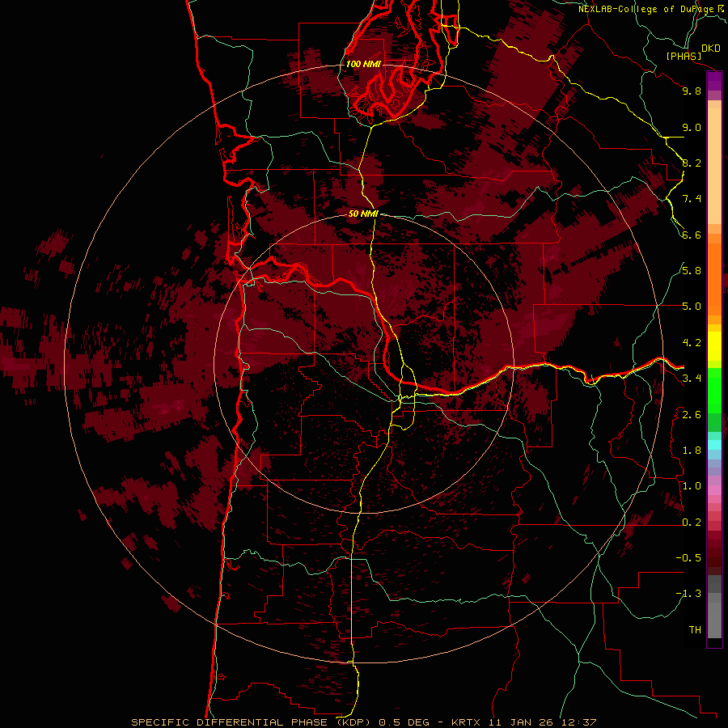Click the 3.4 value on the color scale
This screenshot has width=728, height=728.
click(x=692, y=379)
